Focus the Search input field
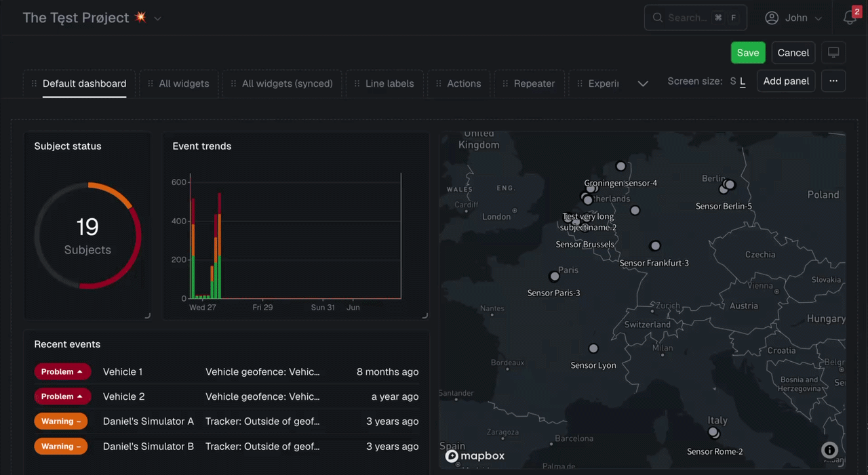 click(695, 18)
